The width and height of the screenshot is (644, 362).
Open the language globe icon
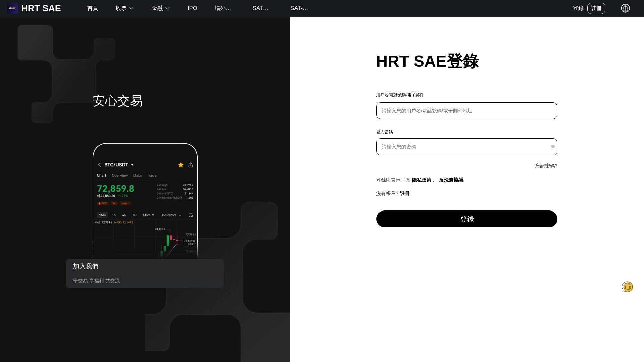click(625, 8)
